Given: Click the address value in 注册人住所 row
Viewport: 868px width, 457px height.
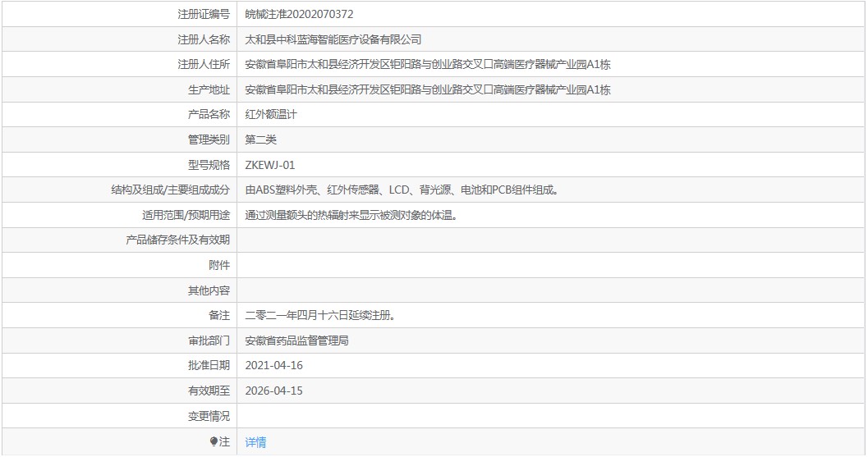Looking at the screenshot, I should coord(427,65).
